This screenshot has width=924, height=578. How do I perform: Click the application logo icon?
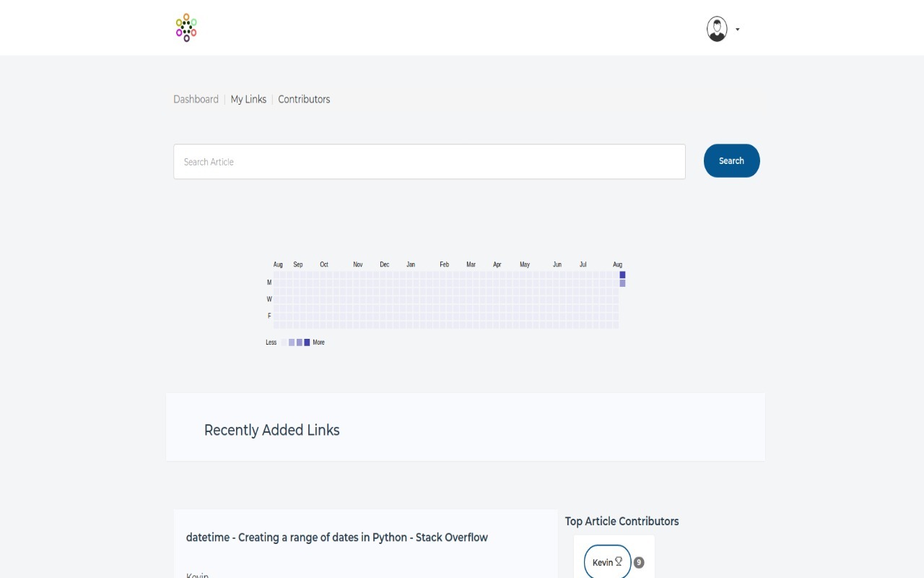click(x=186, y=27)
